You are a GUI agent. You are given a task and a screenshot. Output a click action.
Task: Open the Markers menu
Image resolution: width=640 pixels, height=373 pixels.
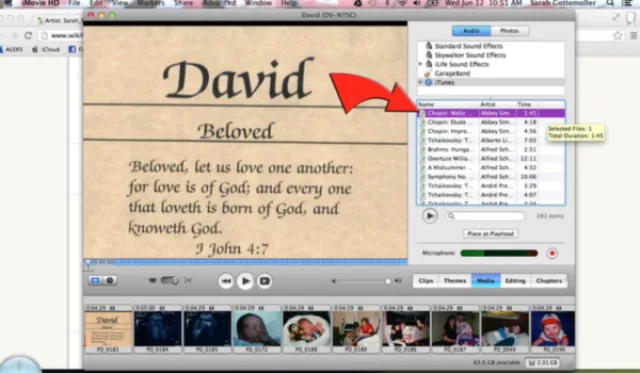point(151,3)
